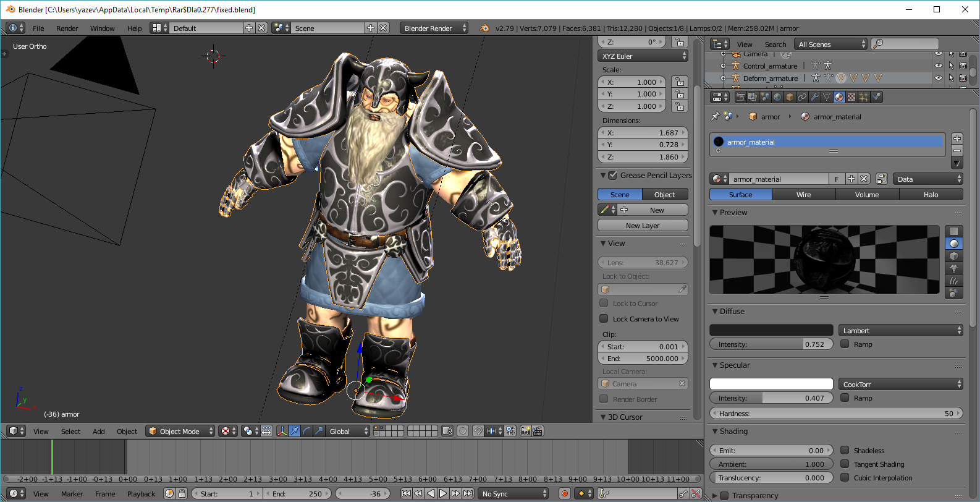
Task: Open the Lambert diffuse shader dropdown
Action: pyautogui.click(x=900, y=331)
